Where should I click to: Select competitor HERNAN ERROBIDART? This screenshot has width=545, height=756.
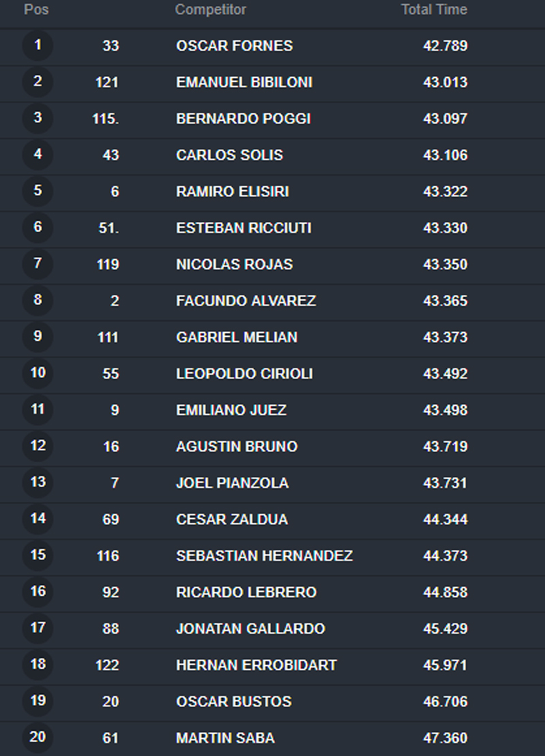(x=256, y=665)
